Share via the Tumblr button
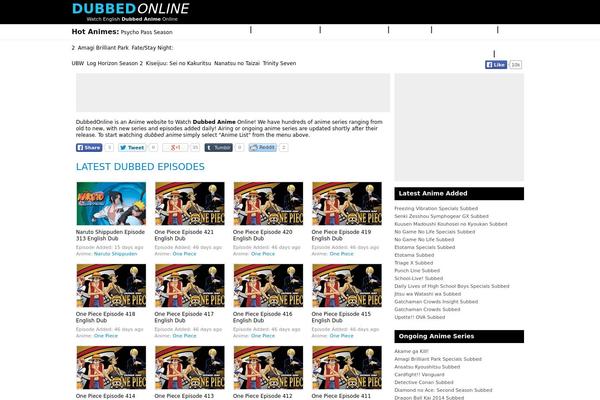Viewport: 600px width, 400px height. [218, 147]
